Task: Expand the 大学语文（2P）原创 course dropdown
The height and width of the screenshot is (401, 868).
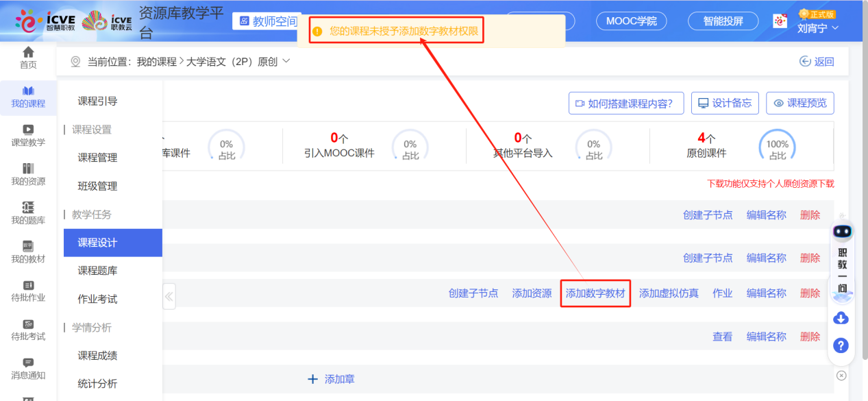Action: click(x=286, y=61)
